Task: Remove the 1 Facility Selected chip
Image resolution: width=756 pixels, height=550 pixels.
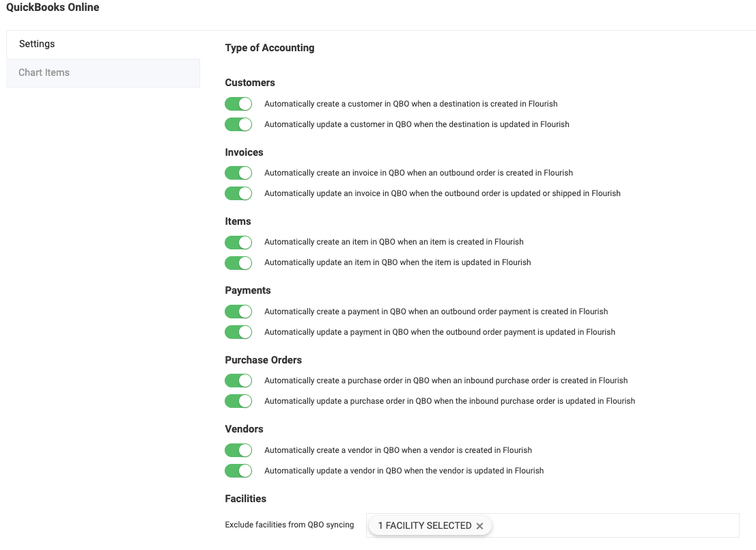Action: pyautogui.click(x=479, y=526)
